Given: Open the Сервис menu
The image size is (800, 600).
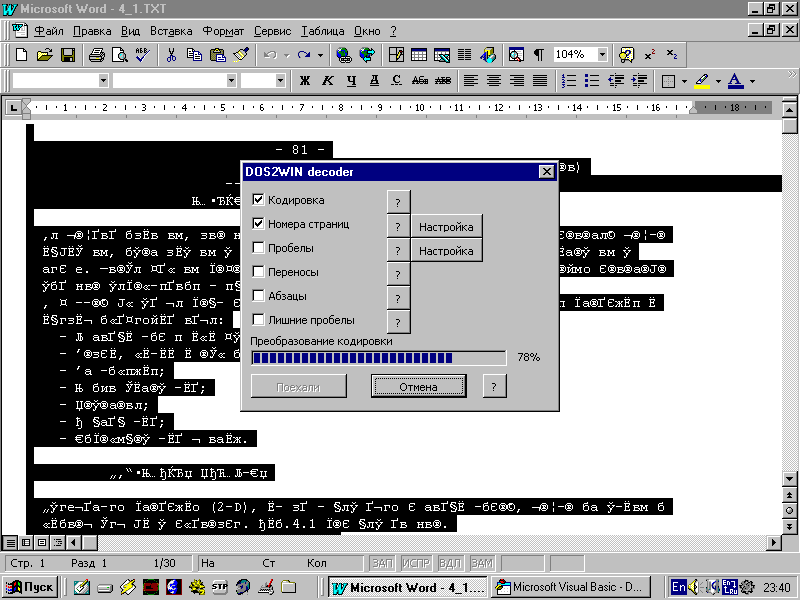Looking at the screenshot, I should (272, 31).
